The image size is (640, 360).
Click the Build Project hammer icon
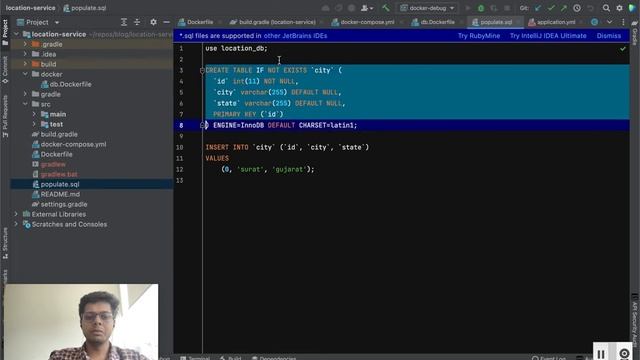(386, 8)
